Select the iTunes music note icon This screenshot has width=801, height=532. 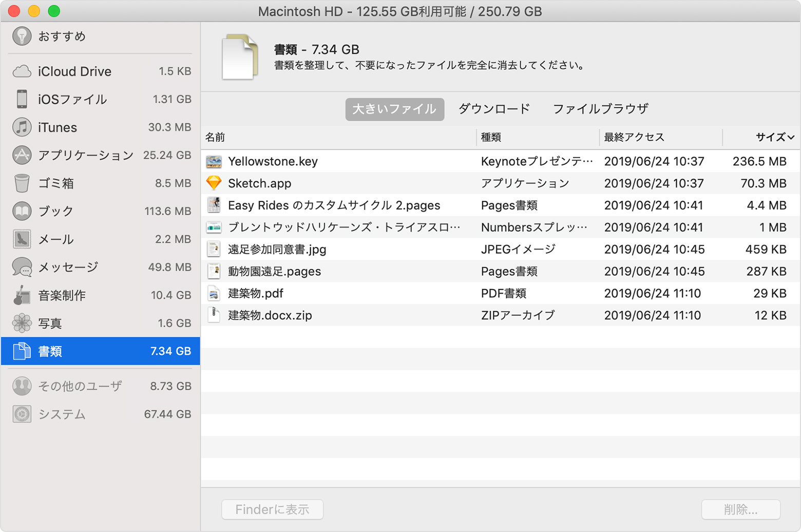click(22, 127)
